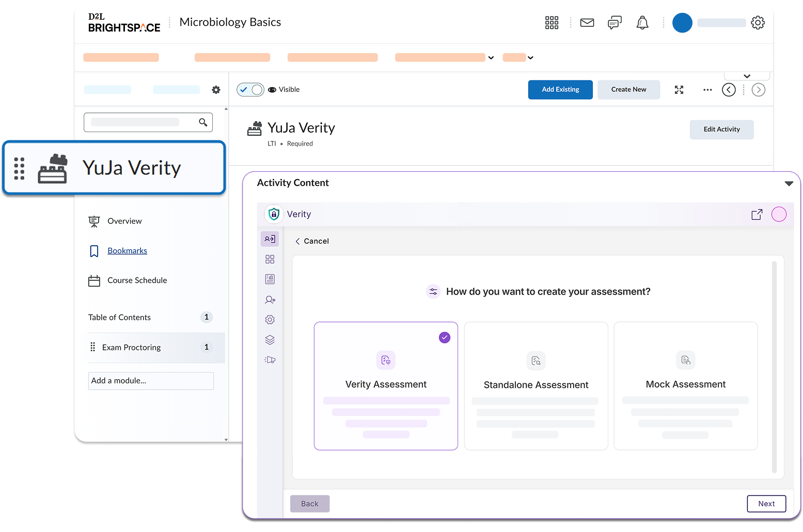
Task: Open Course Schedule in sidebar
Action: click(x=137, y=281)
